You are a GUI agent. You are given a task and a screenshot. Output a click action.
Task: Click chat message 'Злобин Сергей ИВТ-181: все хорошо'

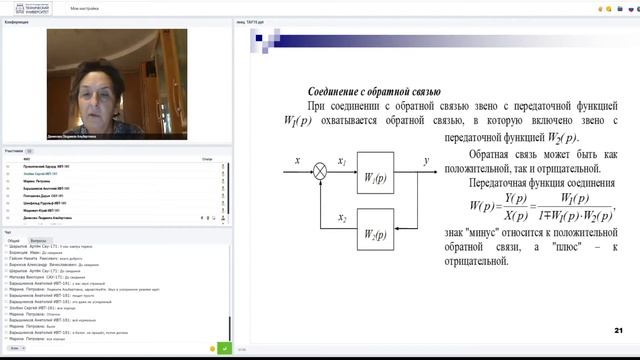coord(42,308)
